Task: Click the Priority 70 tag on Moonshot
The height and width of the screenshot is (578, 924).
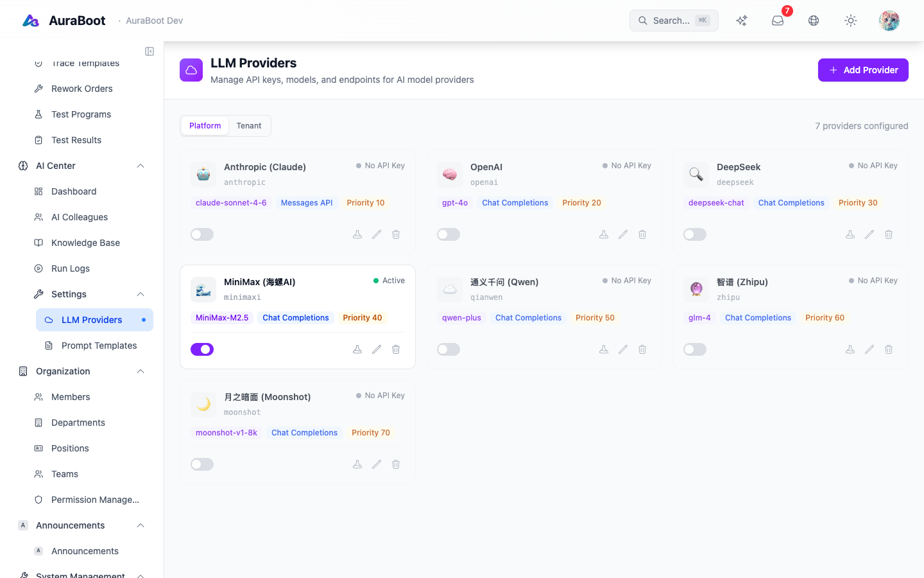Action: tap(371, 433)
